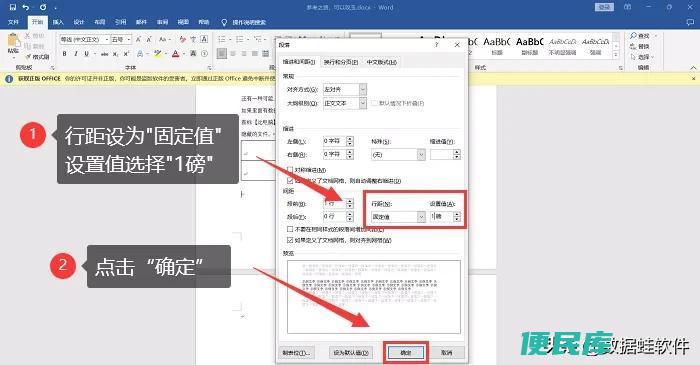Click the strikethrough abc icon
This screenshot has width=700, height=365.
coord(104,54)
